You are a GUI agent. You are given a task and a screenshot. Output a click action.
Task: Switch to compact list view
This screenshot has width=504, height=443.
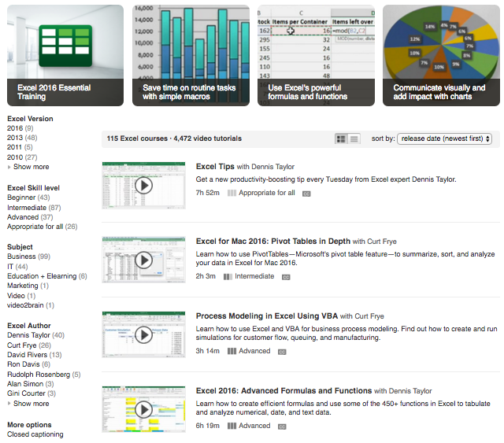[x=354, y=138]
